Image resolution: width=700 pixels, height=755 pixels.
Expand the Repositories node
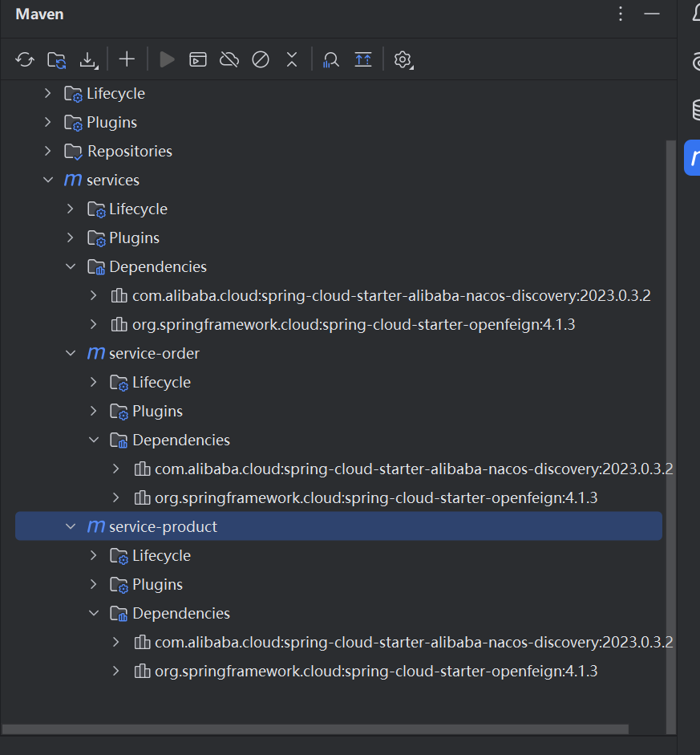(47, 151)
